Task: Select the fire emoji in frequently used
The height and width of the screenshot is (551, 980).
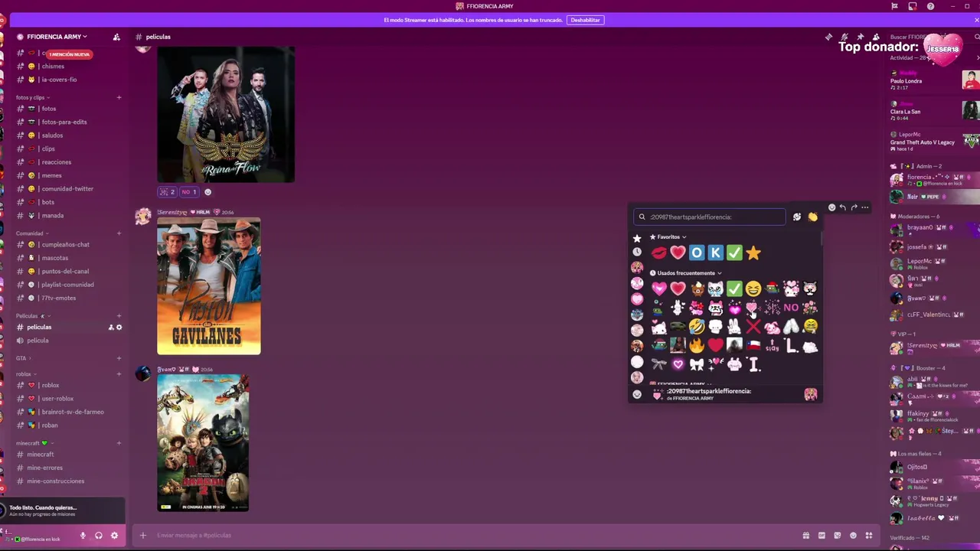Action: tap(696, 347)
